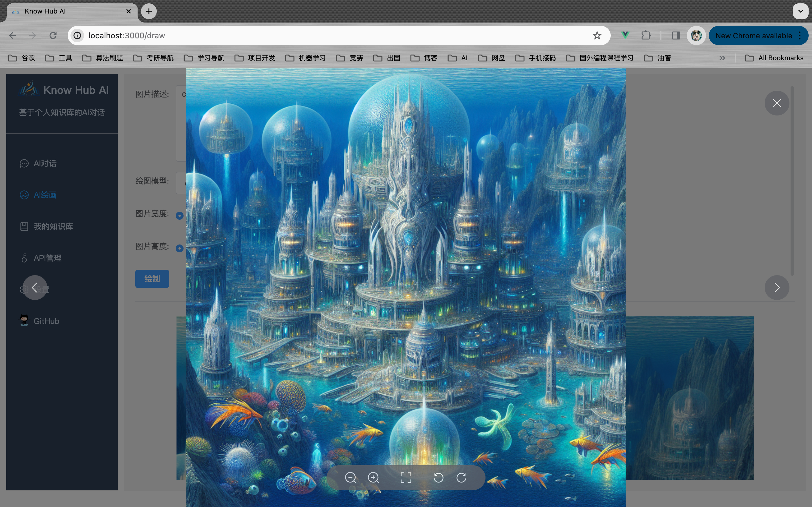Select the 图片高度 radio option
Viewport: 812px width, 507px height.
point(180,248)
